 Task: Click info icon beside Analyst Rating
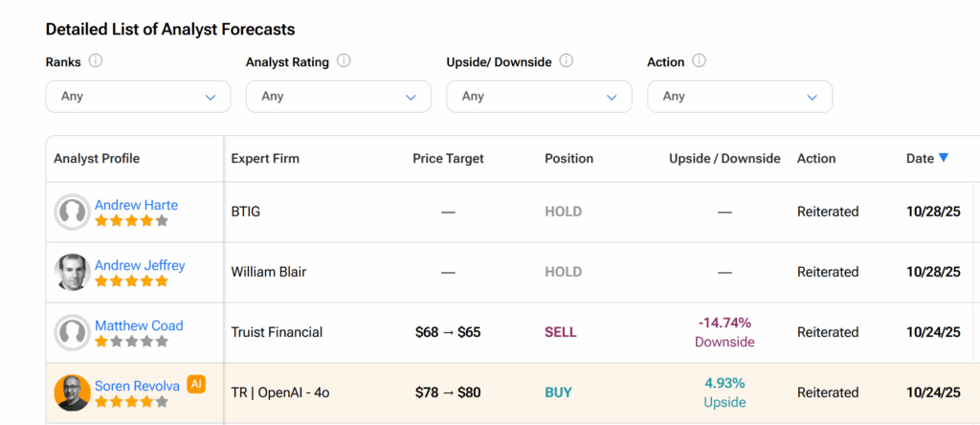pyautogui.click(x=344, y=61)
